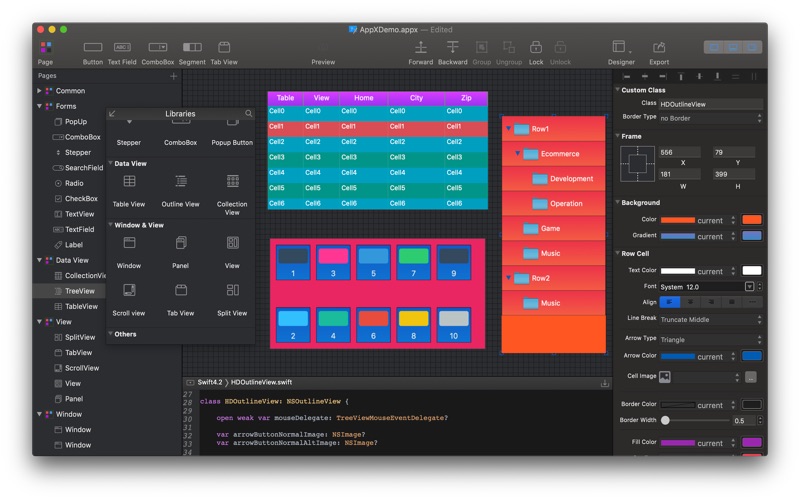Click the City table column header

(x=416, y=98)
